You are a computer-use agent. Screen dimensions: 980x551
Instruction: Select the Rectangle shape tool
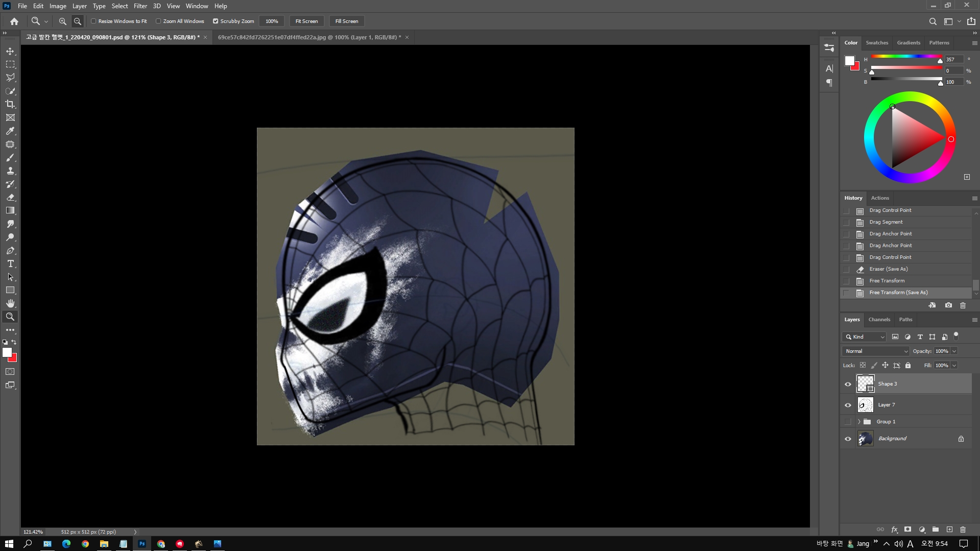(x=10, y=290)
